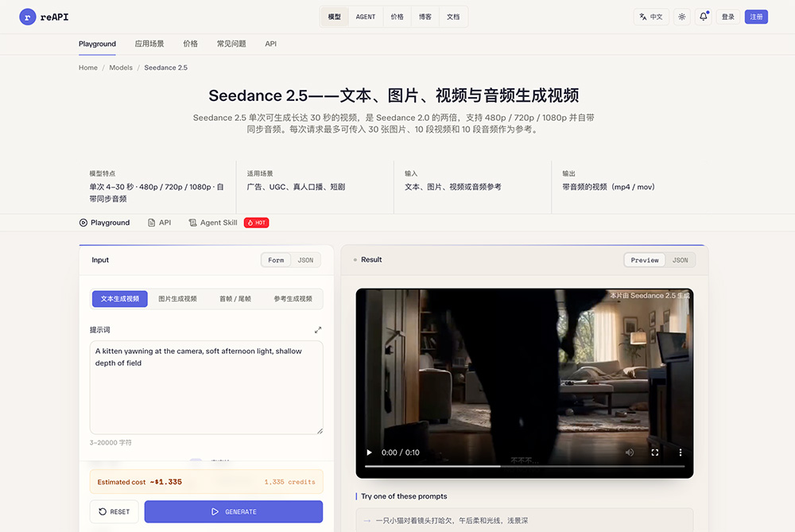Open the 文档 top navigation item

[x=453, y=17]
